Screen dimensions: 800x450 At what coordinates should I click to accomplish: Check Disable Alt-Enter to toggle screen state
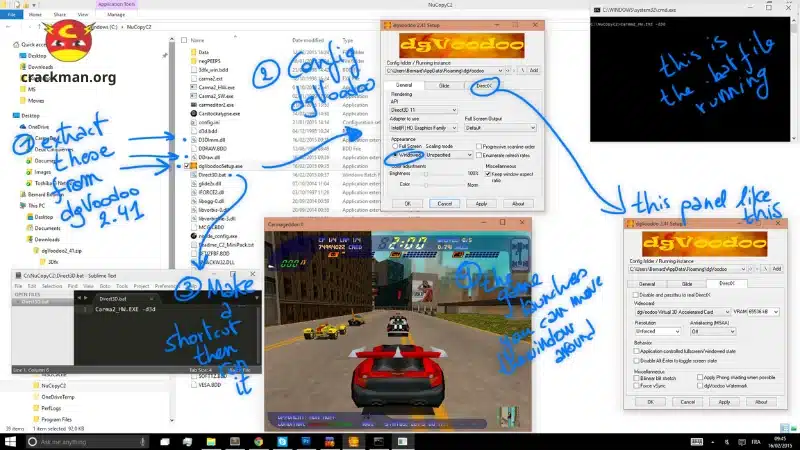click(x=636, y=361)
